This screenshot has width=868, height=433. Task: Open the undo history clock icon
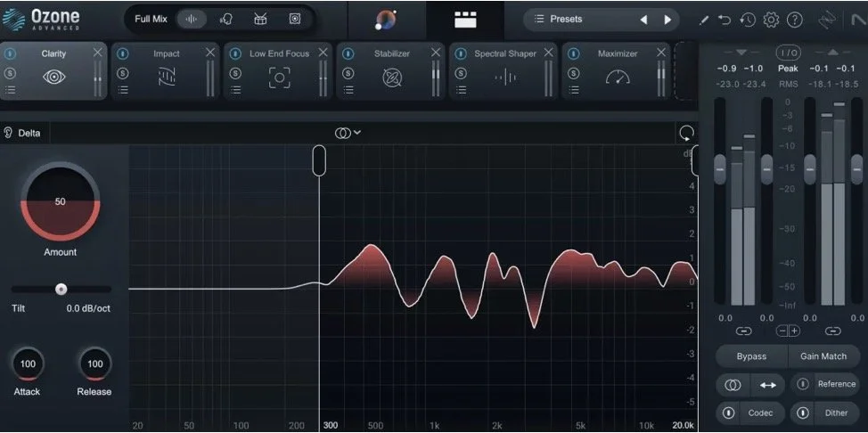click(748, 20)
